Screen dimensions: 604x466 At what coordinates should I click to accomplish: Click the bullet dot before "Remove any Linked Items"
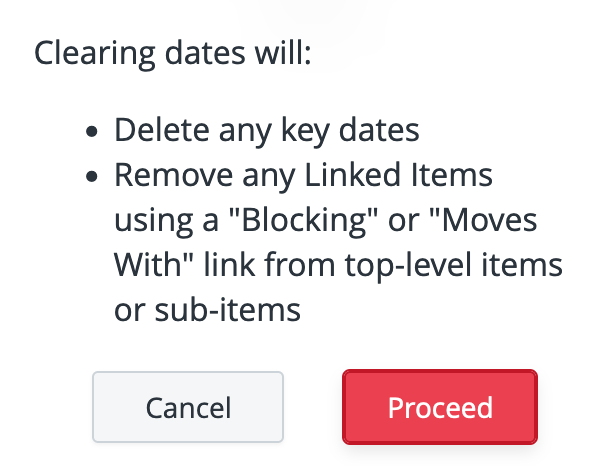pos(93,176)
